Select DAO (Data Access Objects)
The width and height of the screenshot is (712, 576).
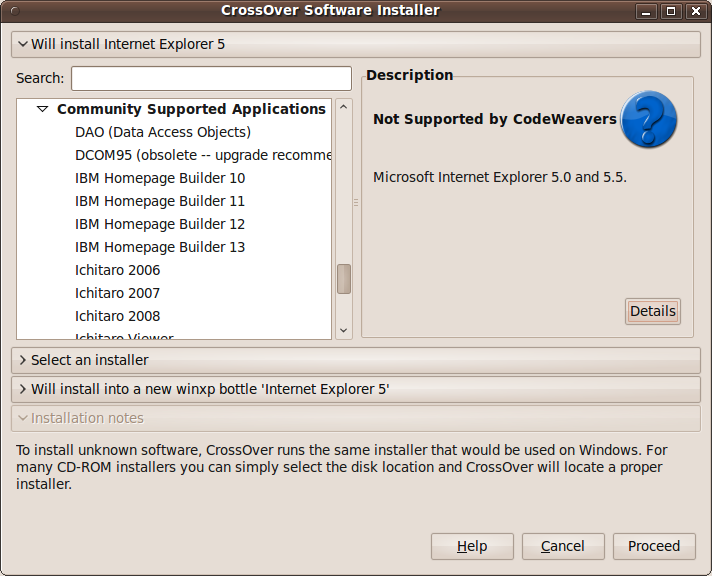point(163,132)
